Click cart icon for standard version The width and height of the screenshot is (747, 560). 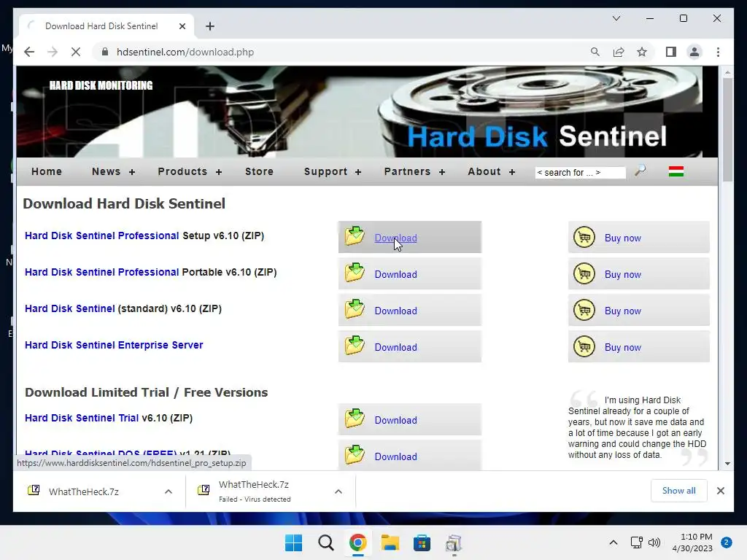tap(584, 310)
